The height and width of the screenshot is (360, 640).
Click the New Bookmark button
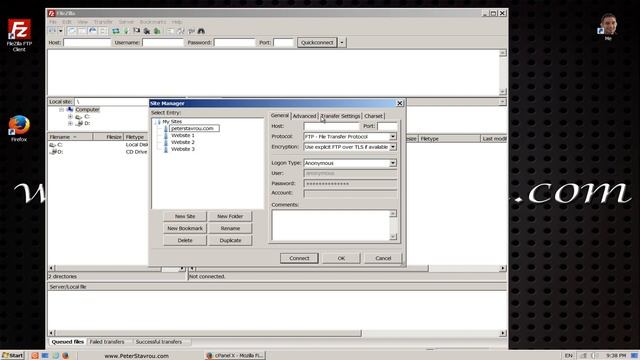185,229
